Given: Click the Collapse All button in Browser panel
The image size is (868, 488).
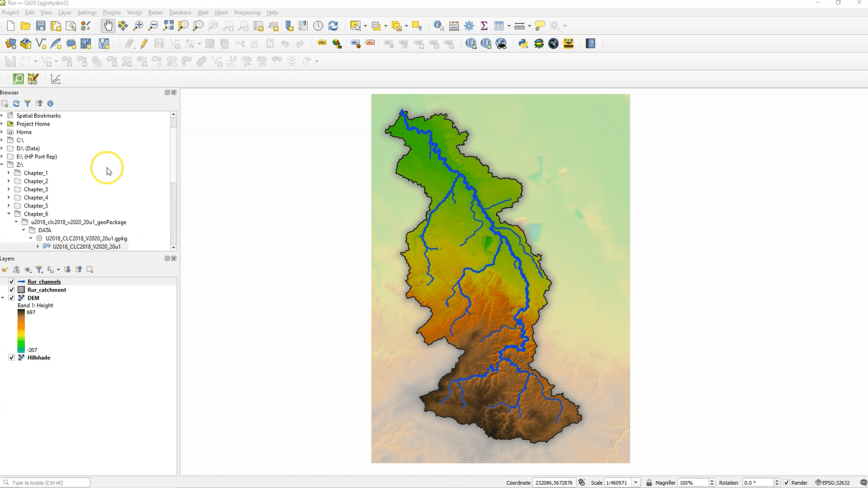Looking at the screenshot, I should [39, 103].
